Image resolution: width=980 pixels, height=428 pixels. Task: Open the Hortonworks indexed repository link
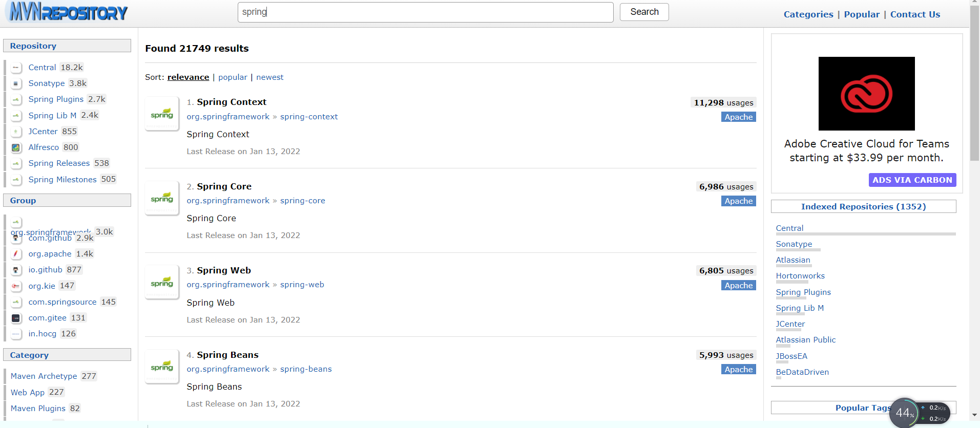pyautogui.click(x=800, y=276)
